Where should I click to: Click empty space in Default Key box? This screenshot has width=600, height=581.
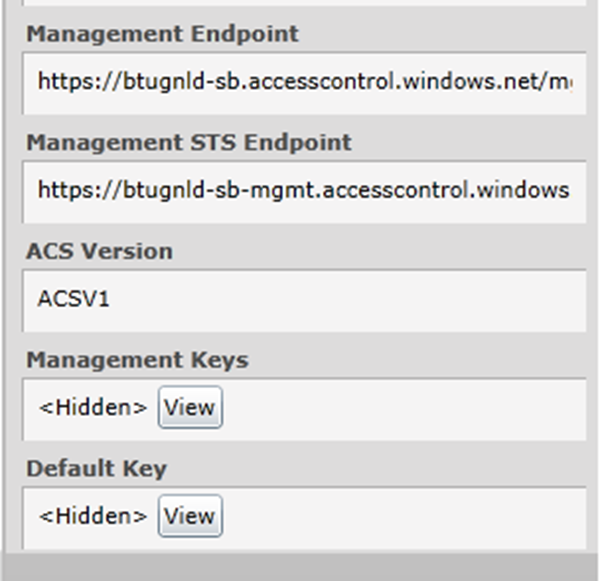pyautogui.click(x=400, y=516)
